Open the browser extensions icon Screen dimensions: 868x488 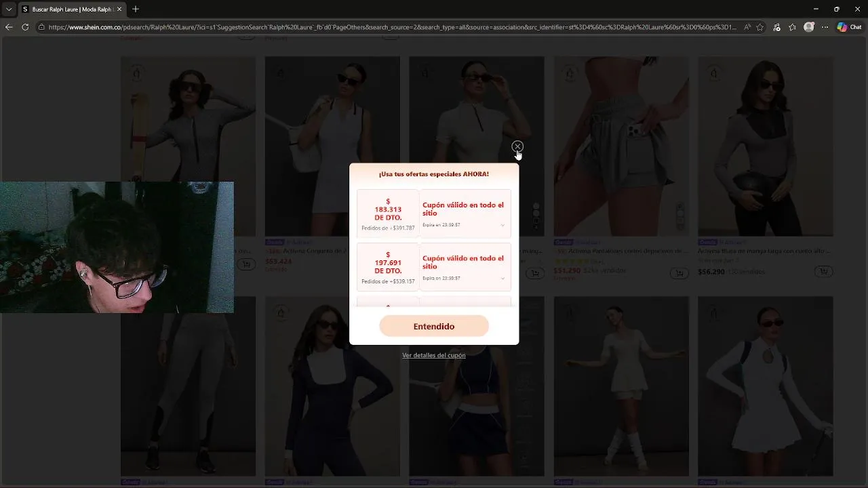777,27
